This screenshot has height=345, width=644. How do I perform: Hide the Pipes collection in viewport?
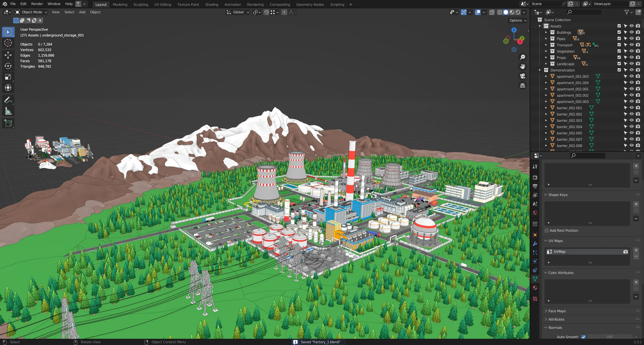click(631, 39)
